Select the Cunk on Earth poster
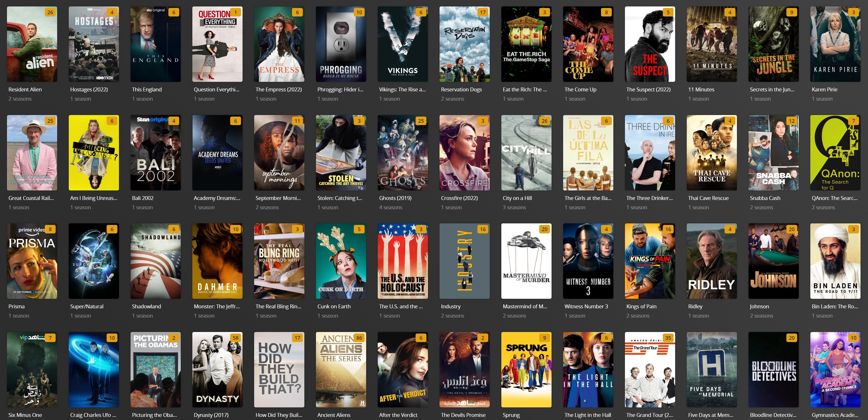 341,261
